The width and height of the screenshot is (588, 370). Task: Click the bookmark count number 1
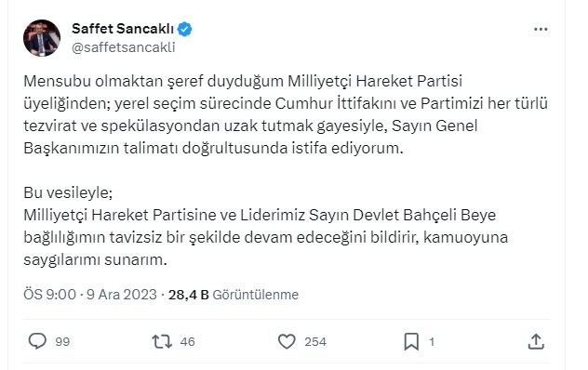pyautogui.click(x=432, y=342)
